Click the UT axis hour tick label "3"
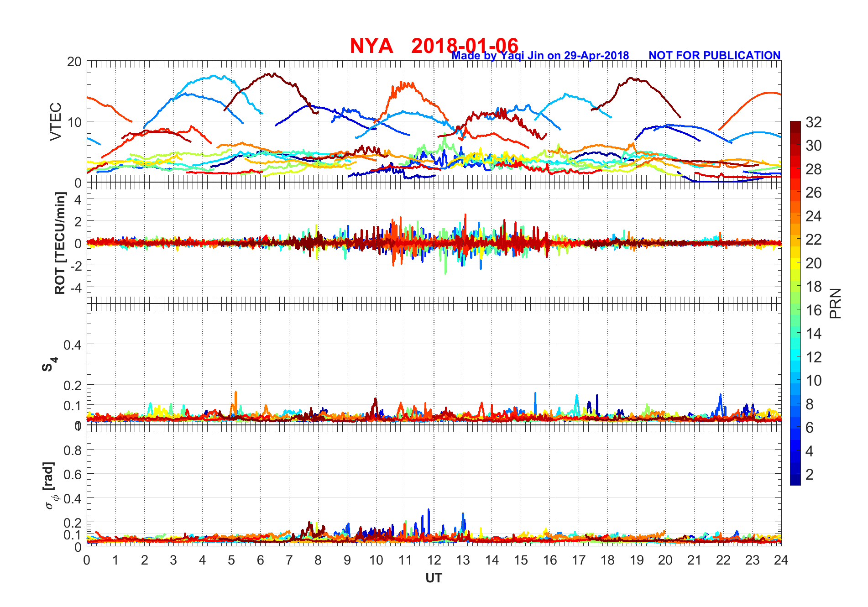The height and width of the screenshot is (607, 868). point(173,560)
